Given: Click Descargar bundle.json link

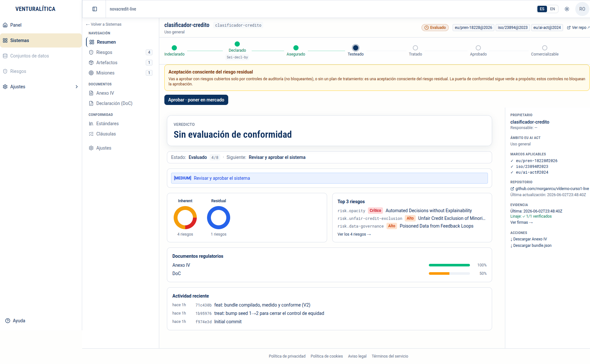Looking at the screenshot, I should (531, 246).
